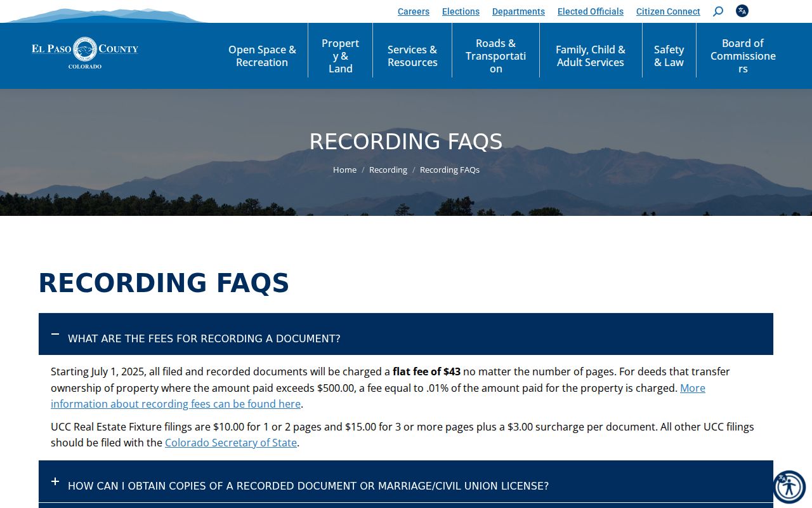
Task: Click the 'flat fee of $43' bold text
Action: (426, 371)
